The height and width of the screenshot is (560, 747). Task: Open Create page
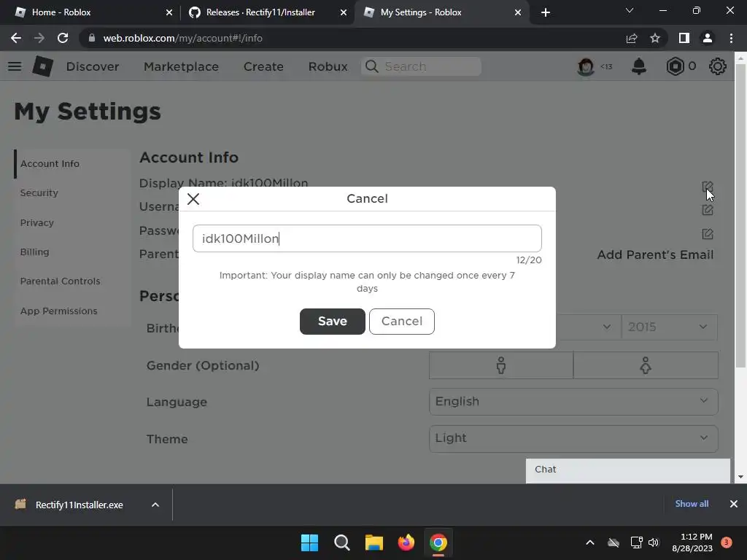263,66
